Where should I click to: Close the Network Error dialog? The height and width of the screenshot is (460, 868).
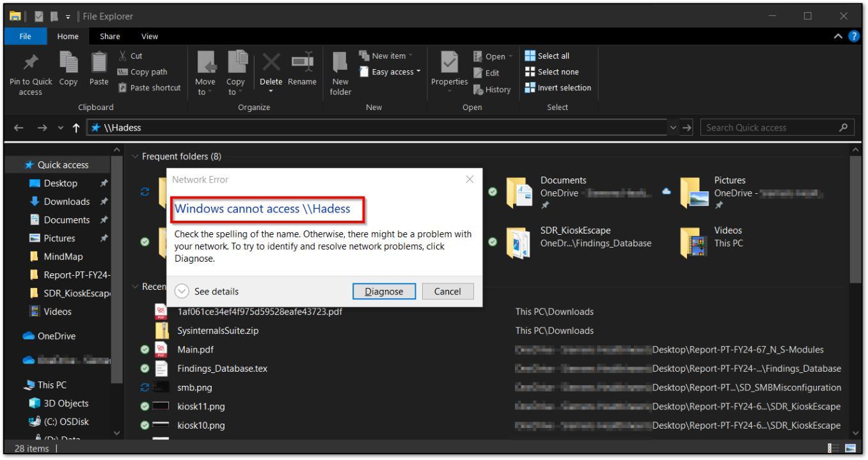[471, 180]
